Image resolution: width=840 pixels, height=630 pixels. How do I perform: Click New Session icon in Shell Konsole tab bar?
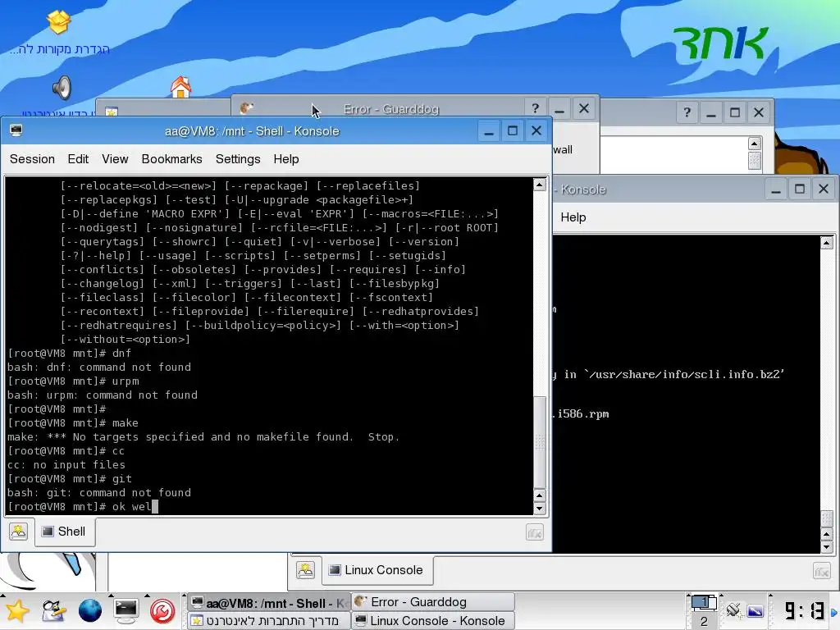[x=19, y=532]
